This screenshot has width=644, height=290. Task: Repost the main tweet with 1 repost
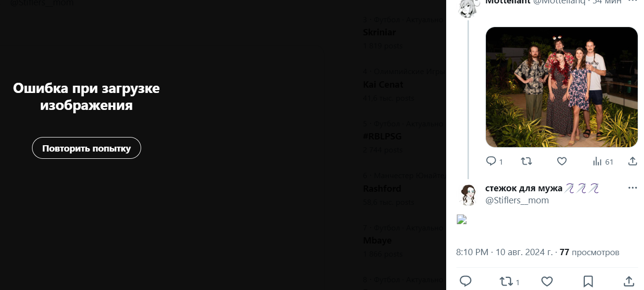[x=510, y=281]
